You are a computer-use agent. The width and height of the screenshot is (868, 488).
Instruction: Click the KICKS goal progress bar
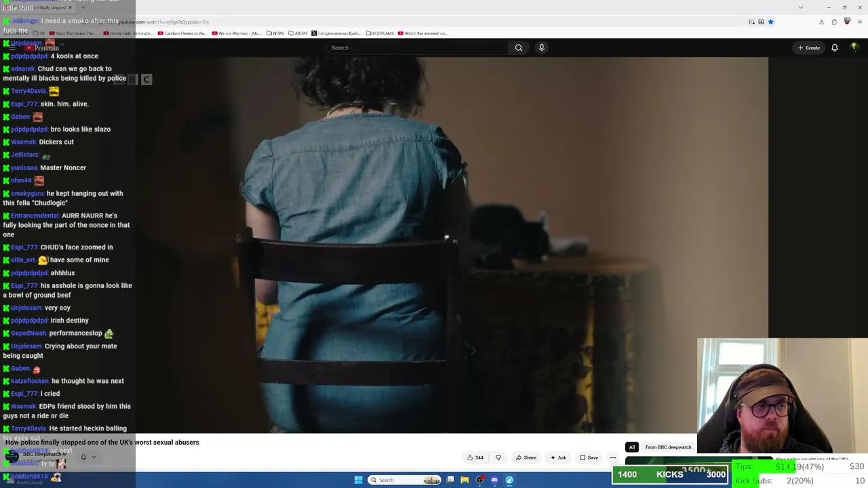(x=670, y=474)
